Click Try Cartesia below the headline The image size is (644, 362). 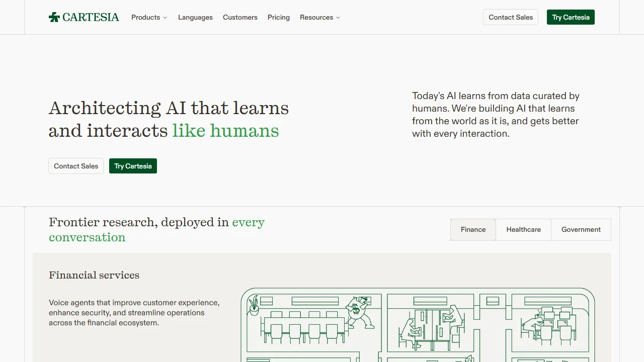(x=133, y=166)
